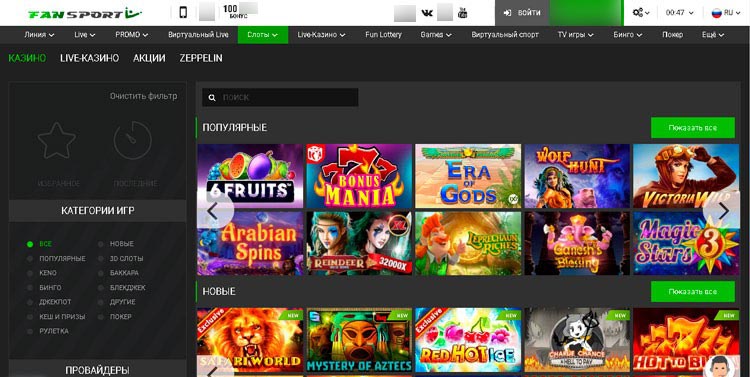750x377 pixels.
Task: Expand the Live-Казино menu
Action: tap(321, 34)
